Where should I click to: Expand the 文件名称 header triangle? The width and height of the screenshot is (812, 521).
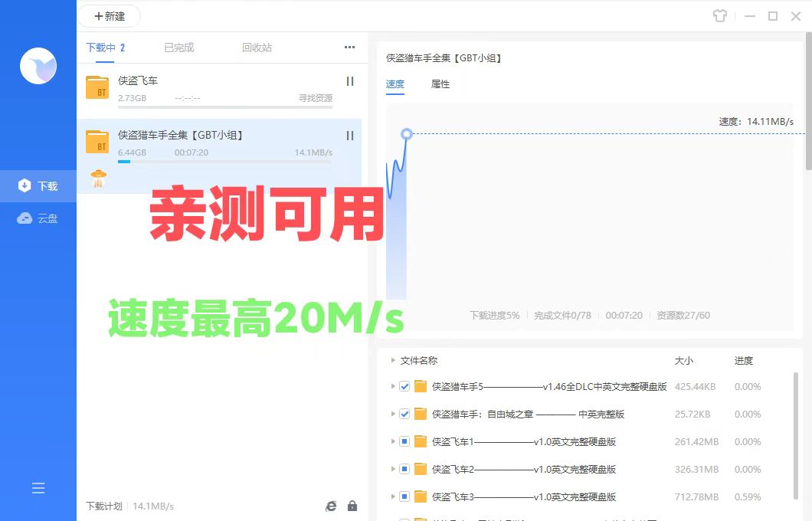[x=392, y=360]
